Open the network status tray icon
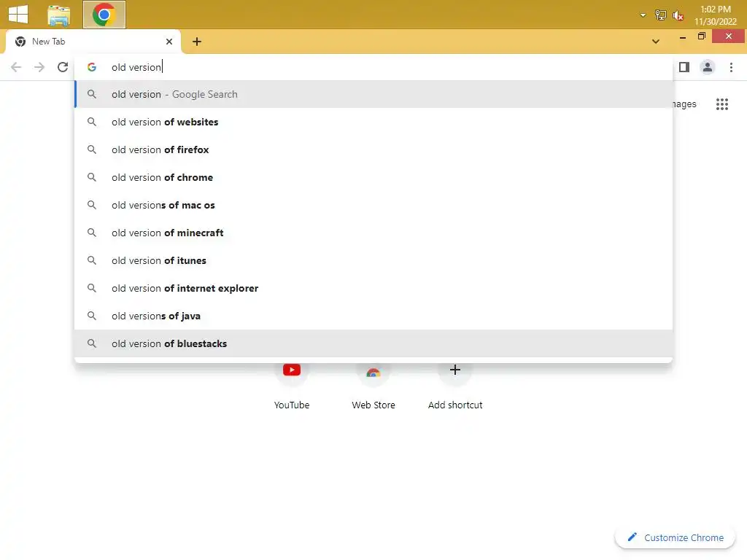Viewport: 747px width, 560px height. click(660, 15)
